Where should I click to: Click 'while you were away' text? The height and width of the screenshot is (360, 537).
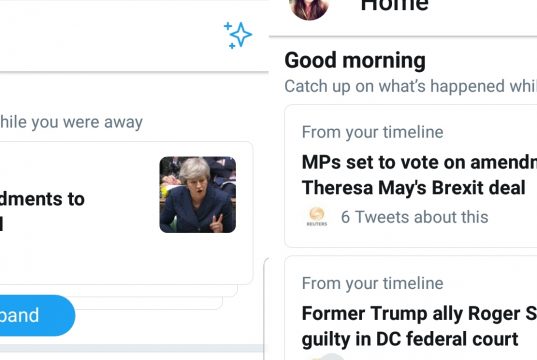(71, 122)
